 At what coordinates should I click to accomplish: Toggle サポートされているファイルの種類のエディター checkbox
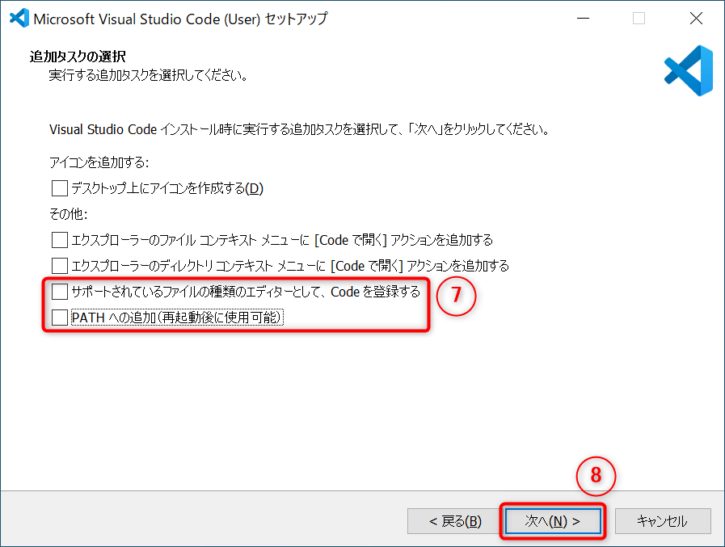[x=60, y=292]
